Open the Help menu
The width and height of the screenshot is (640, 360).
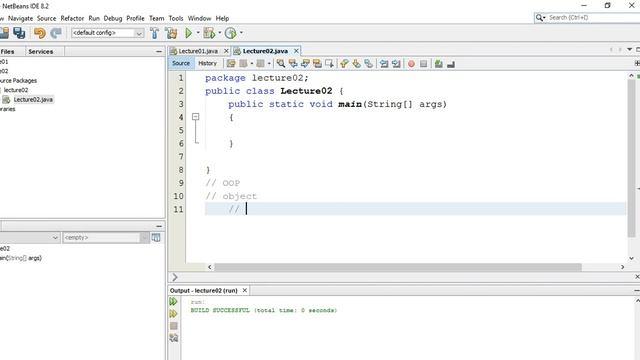click(222, 18)
